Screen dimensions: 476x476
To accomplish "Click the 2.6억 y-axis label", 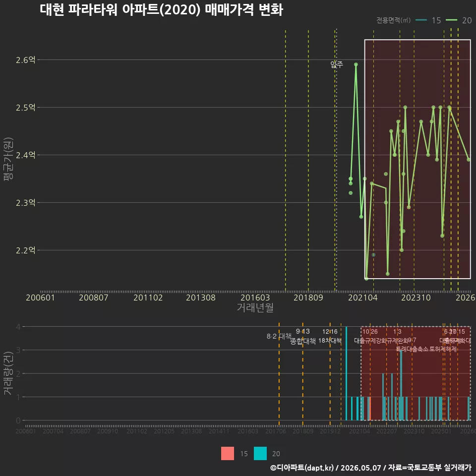I will click(x=26, y=60).
